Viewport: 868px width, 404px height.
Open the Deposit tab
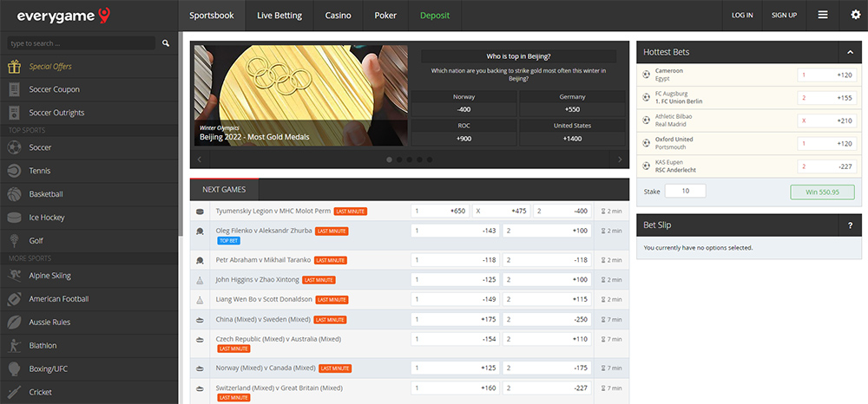[x=435, y=16]
